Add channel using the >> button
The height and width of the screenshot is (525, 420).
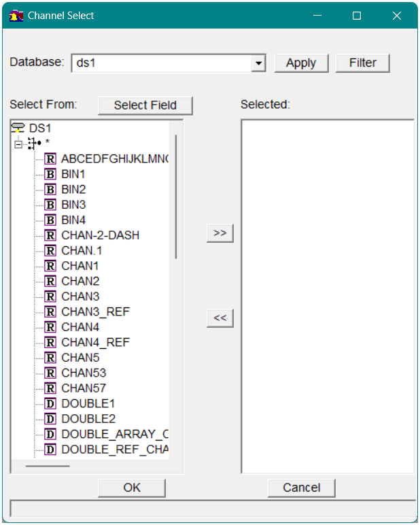point(220,233)
